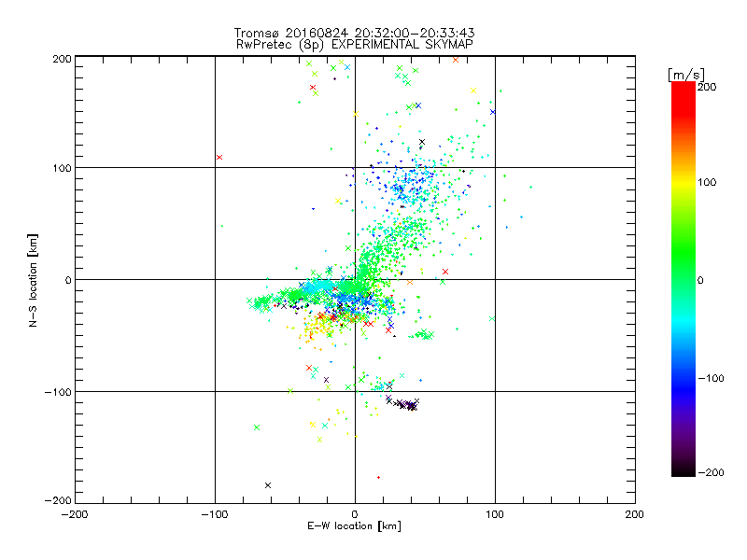
Task: Click the lone black X marker near N-S -185
Action: [x=268, y=485]
